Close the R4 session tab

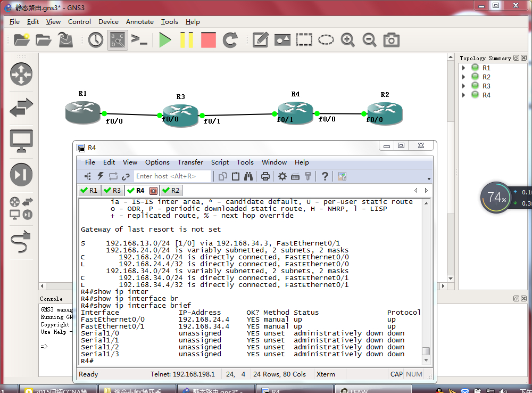(x=153, y=191)
